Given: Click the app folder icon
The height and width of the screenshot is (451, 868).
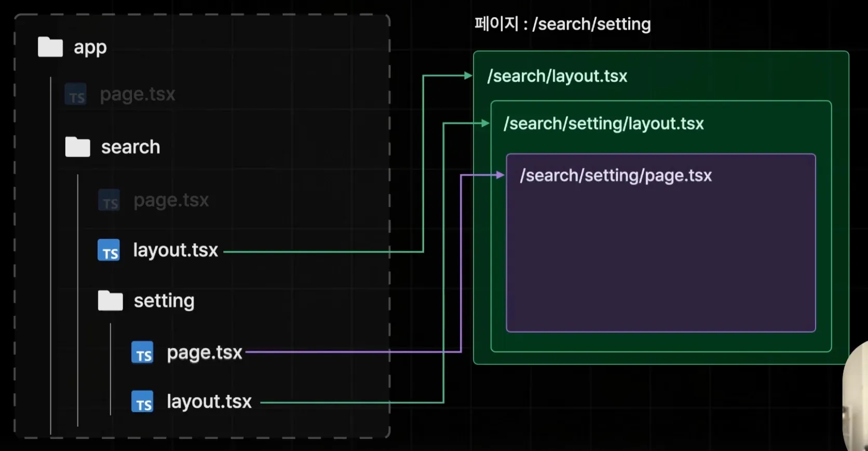Looking at the screenshot, I should (x=50, y=47).
